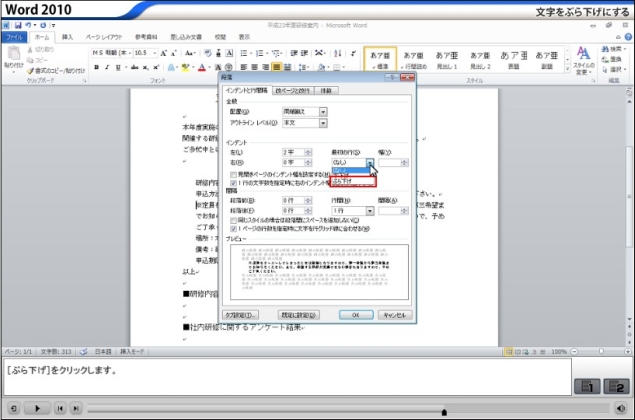Click the Format Painter icon
The image size is (635, 420).
pyautogui.click(x=30, y=71)
